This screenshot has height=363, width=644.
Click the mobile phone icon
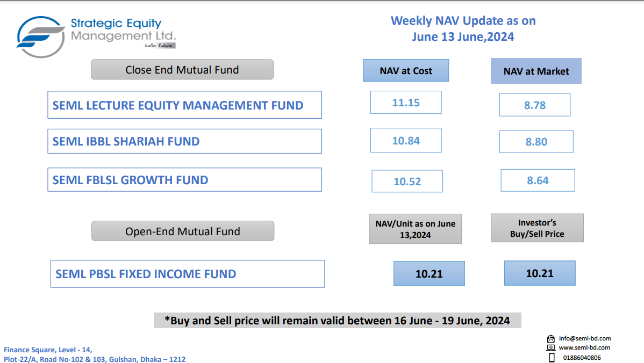click(552, 358)
